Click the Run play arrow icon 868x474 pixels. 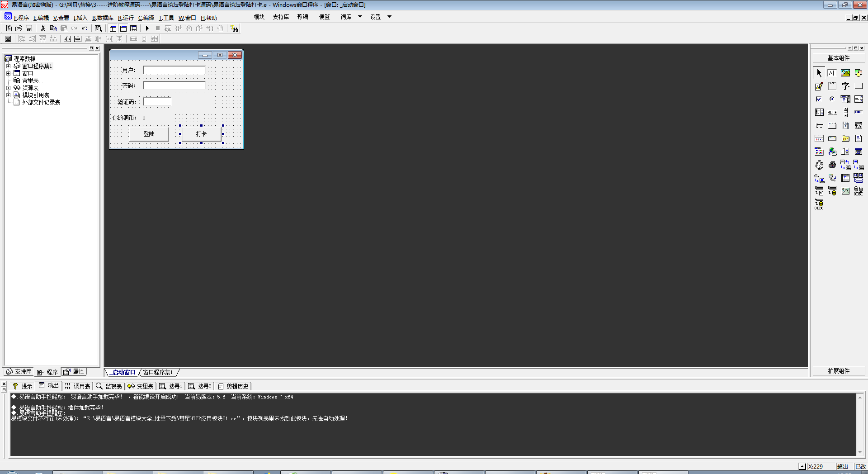(x=147, y=28)
